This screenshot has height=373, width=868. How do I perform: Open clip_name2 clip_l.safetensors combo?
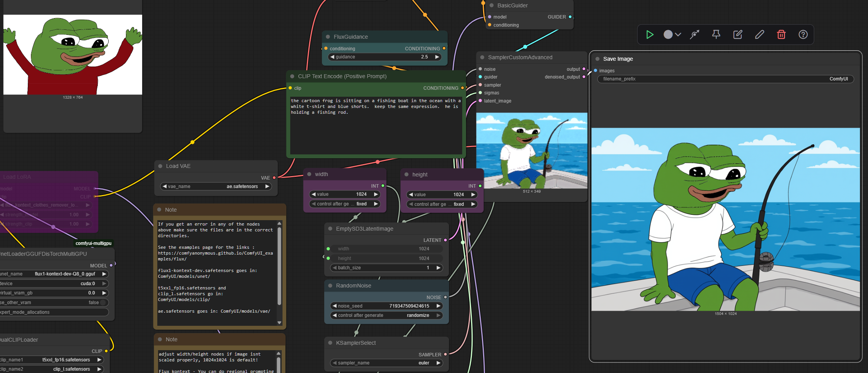coord(51,369)
